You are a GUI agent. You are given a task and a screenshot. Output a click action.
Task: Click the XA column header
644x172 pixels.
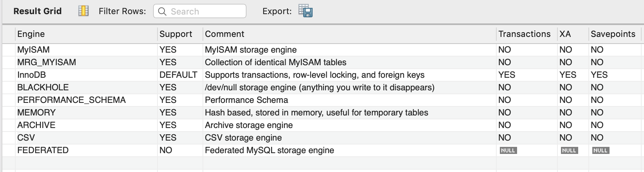coord(565,34)
